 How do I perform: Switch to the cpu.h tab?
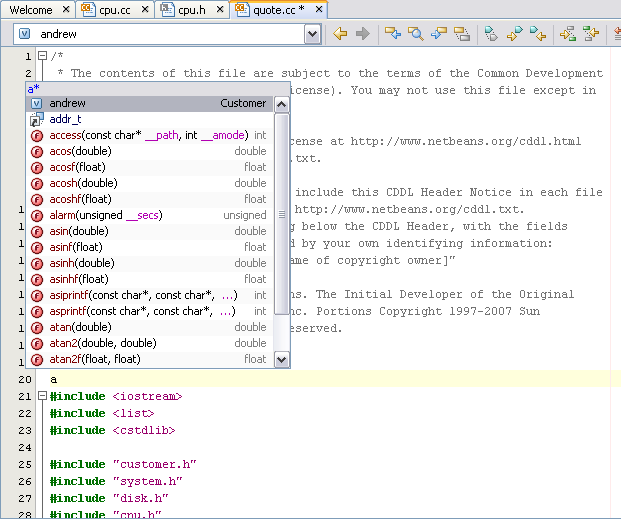point(192,10)
